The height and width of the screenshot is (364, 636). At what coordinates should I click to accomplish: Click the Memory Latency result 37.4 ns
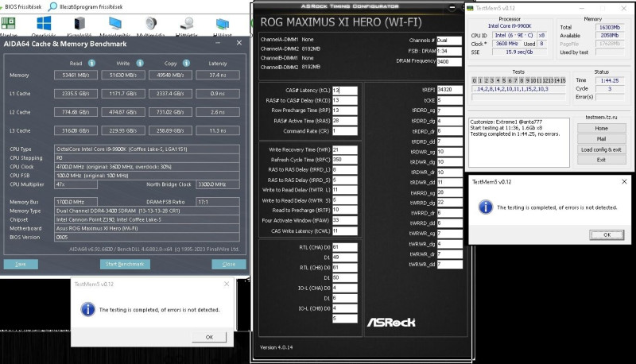click(x=218, y=75)
